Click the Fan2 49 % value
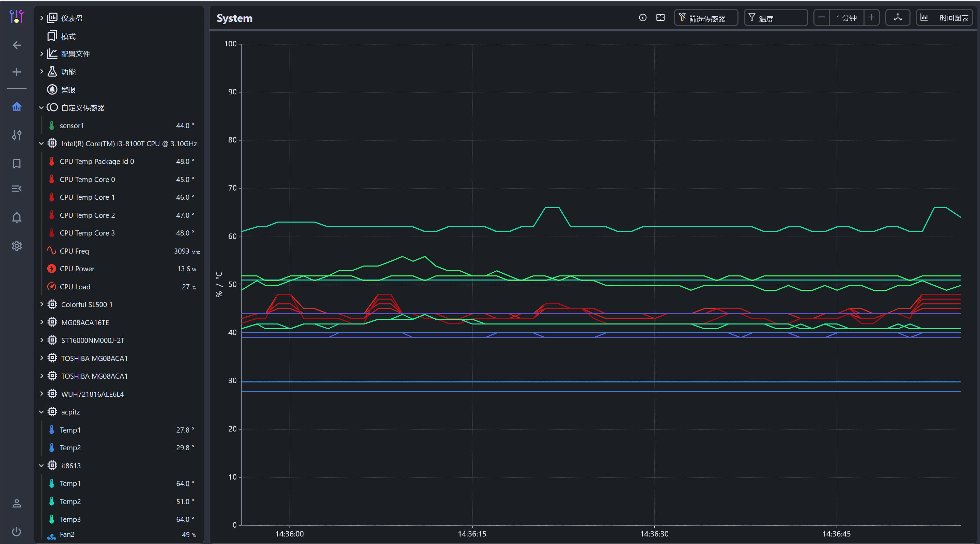 click(x=189, y=534)
